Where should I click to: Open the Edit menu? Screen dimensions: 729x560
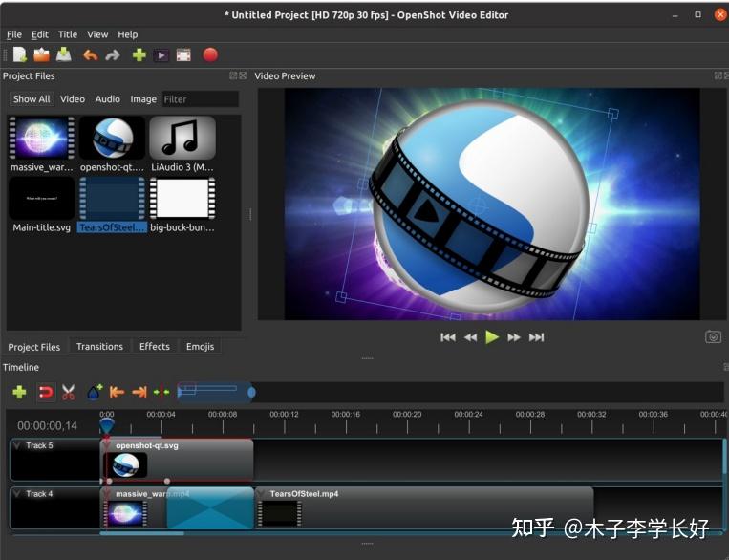click(x=39, y=34)
